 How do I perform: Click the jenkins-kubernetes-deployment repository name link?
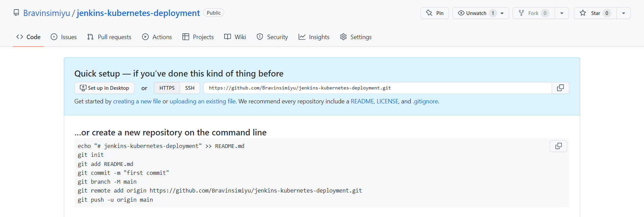pyautogui.click(x=138, y=13)
